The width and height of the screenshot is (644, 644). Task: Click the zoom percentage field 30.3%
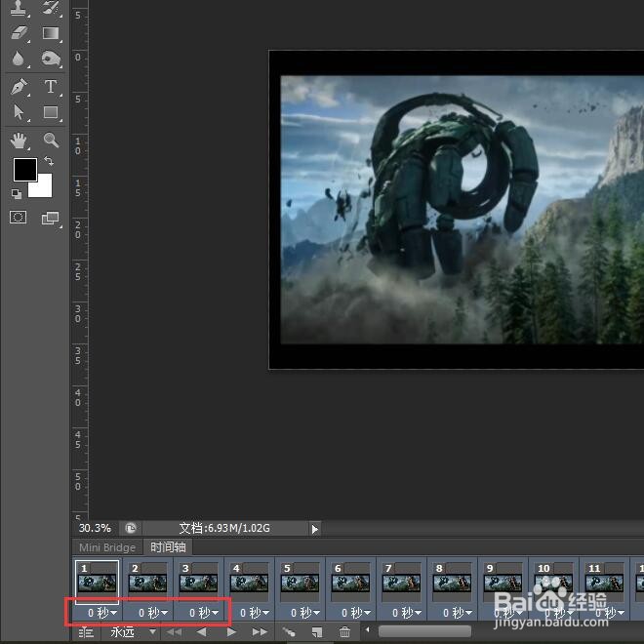coord(95,528)
